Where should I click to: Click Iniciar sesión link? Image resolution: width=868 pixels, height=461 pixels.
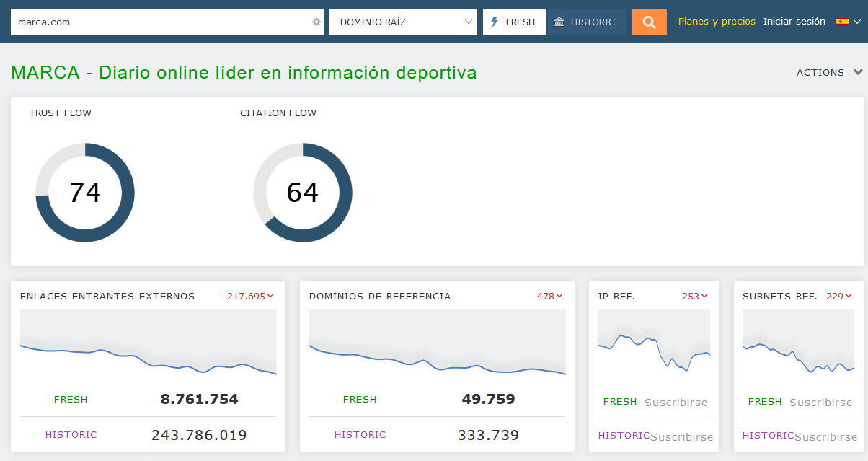794,22
